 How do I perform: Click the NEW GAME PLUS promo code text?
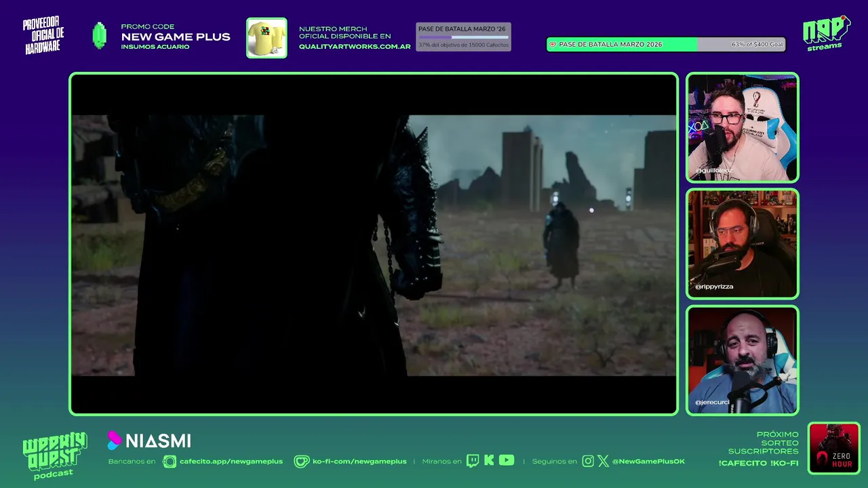176,37
